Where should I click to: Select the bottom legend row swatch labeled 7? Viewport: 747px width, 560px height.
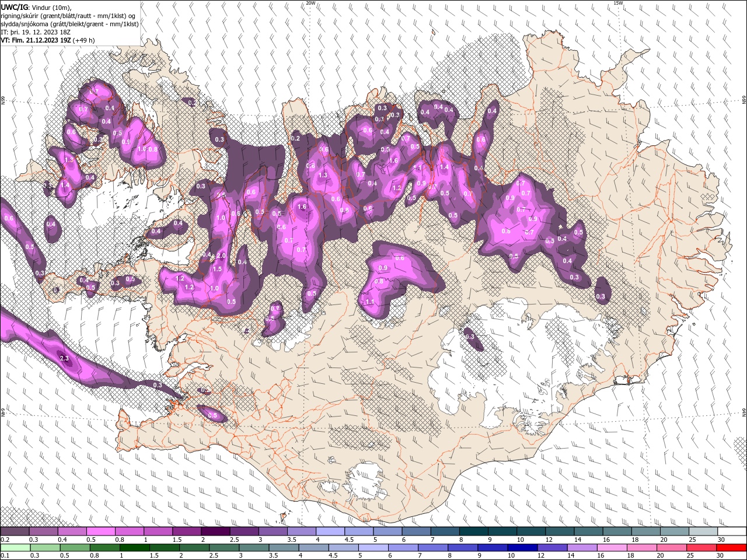433,548
